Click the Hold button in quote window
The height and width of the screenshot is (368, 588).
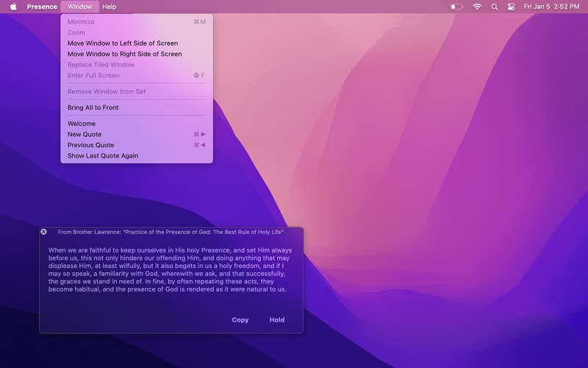click(277, 319)
